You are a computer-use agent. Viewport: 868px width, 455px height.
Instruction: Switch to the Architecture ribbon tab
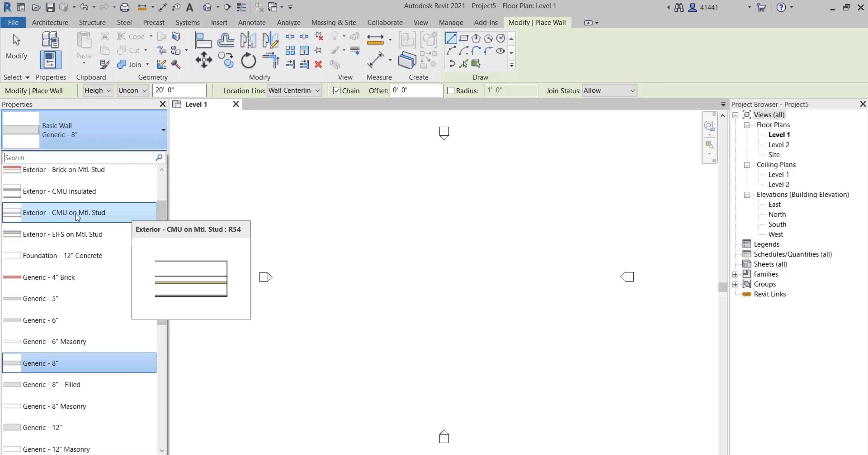(x=50, y=22)
